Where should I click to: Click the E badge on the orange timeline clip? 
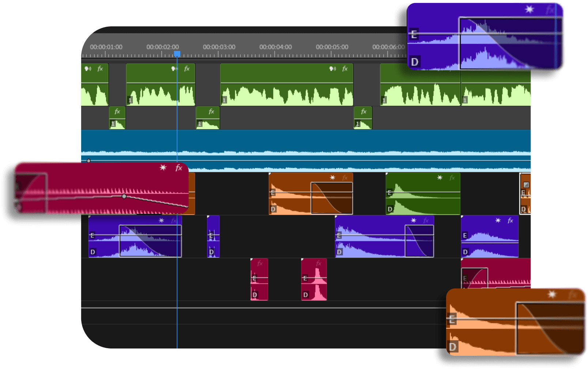272,193
